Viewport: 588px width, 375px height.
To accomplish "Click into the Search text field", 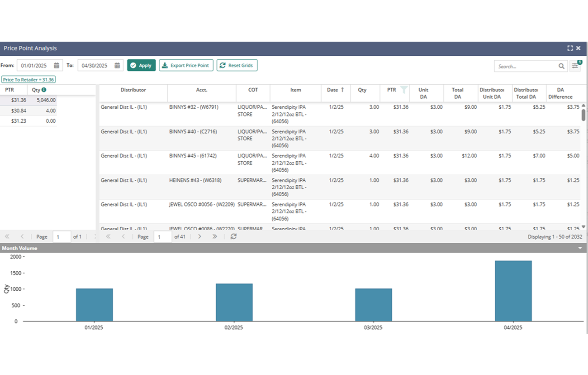I will 526,66.
